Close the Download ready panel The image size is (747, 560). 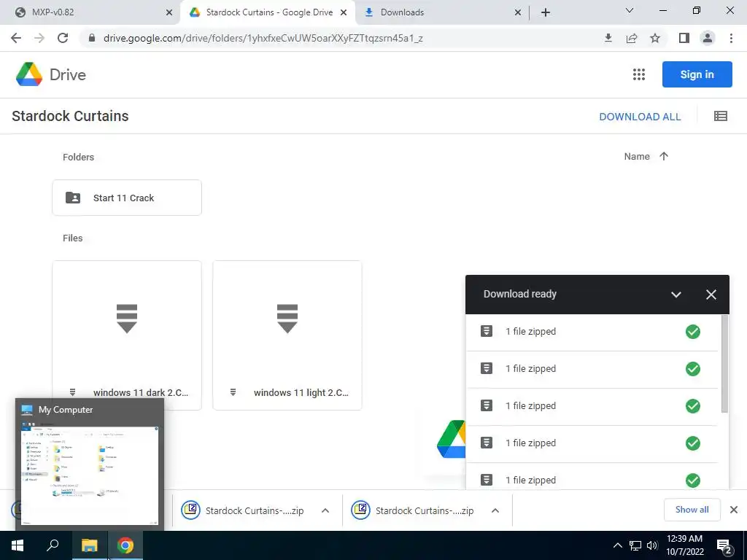[711, 295]
